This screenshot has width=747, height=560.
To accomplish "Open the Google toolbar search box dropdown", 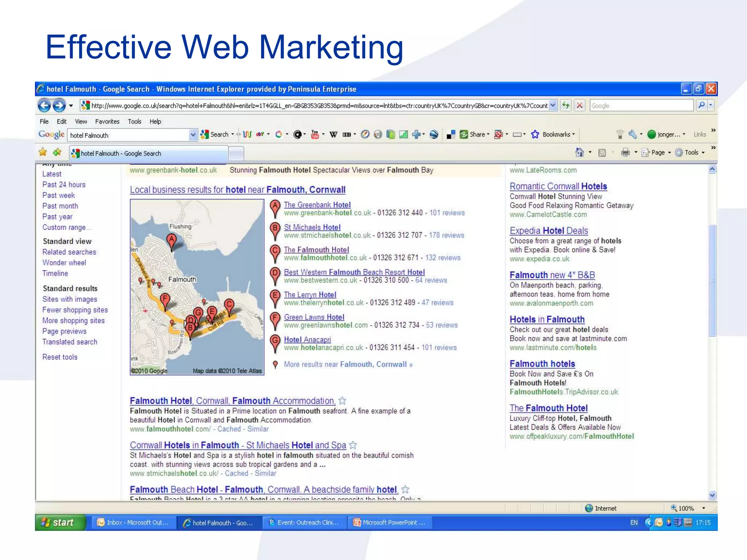I will pyautogui.click(x=193, y=135).
